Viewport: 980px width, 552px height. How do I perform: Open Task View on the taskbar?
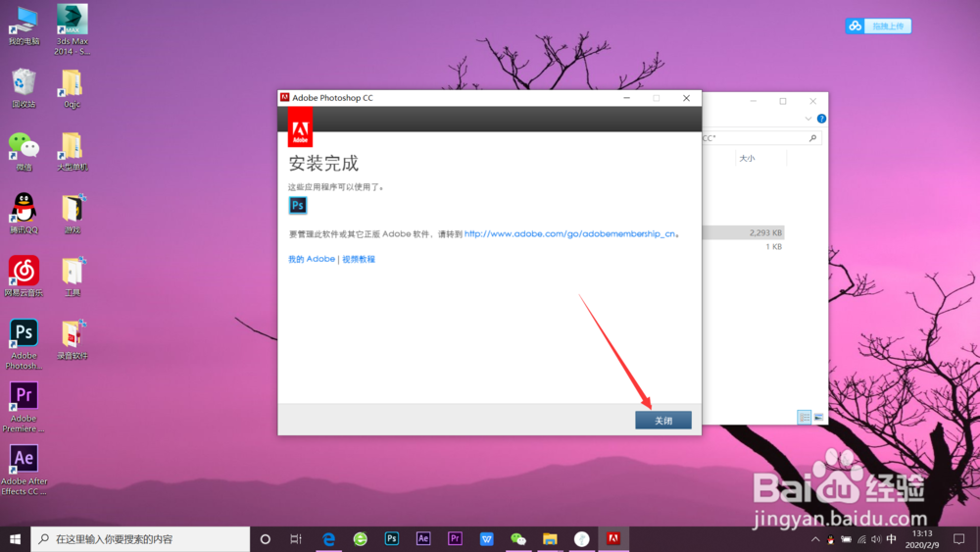[296, 539]
